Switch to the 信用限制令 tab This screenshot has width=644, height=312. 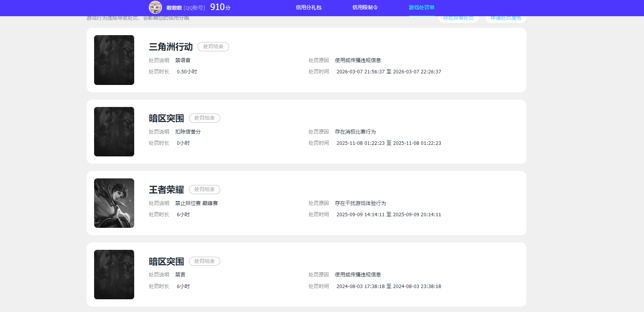(365, 7)
